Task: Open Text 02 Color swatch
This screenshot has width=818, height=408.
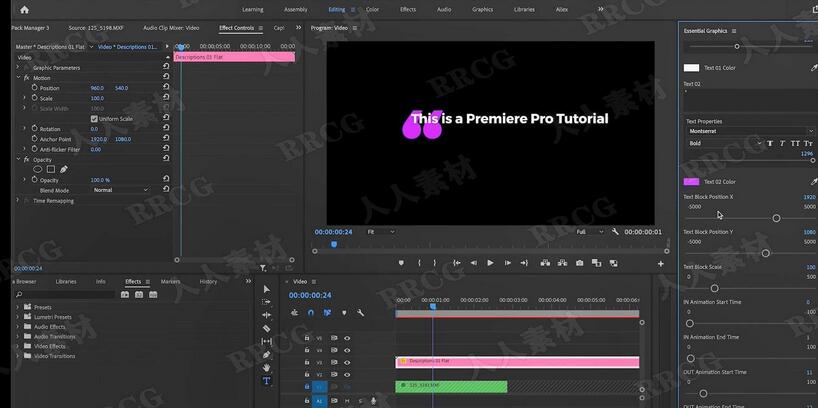Action: pos(691,182)
